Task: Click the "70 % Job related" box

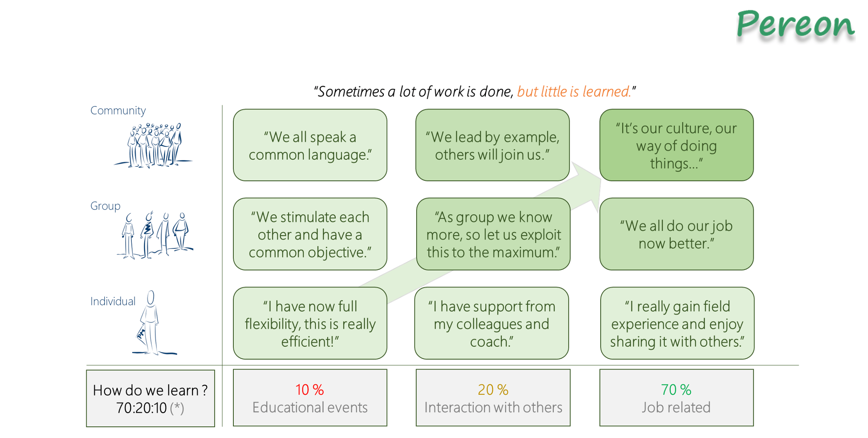Action: pos(676,398)
